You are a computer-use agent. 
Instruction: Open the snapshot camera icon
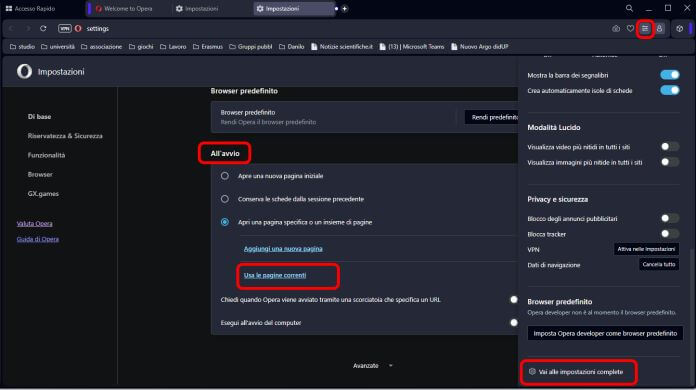click(x=616, y=29)
